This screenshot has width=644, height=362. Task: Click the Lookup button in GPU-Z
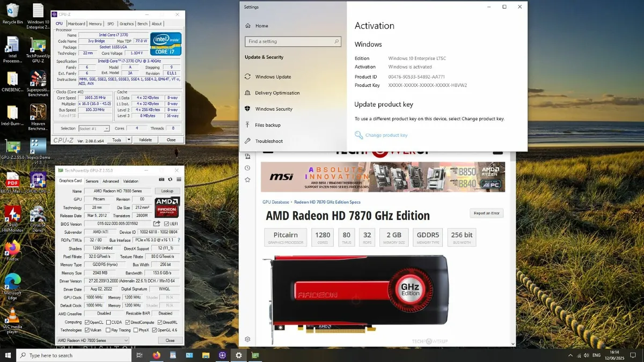point(167,191)
